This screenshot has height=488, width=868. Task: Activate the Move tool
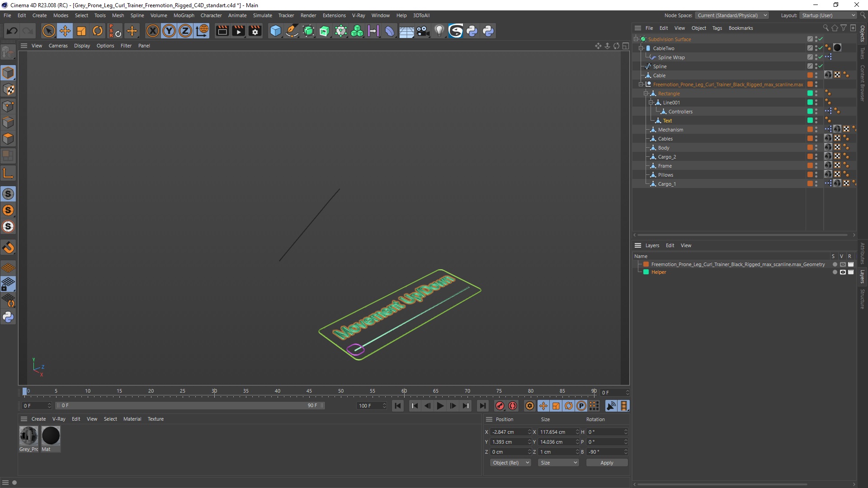pyautogui.click(x=65, y=31)
